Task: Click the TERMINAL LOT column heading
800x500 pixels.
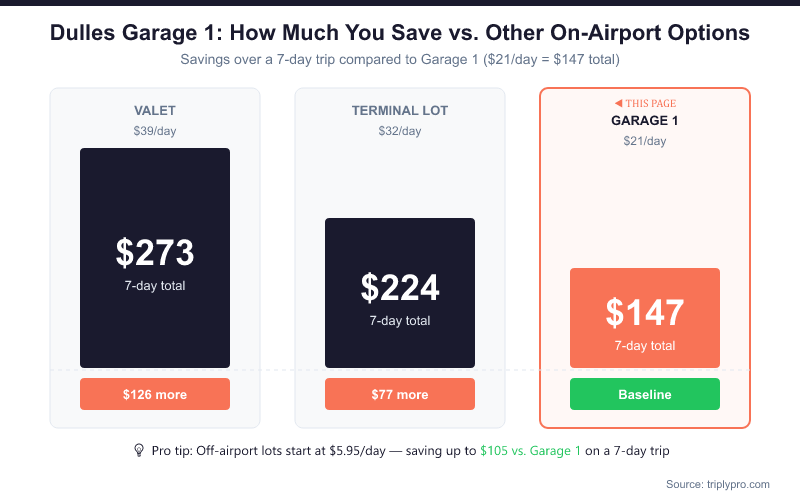Action: coord(400,111)
